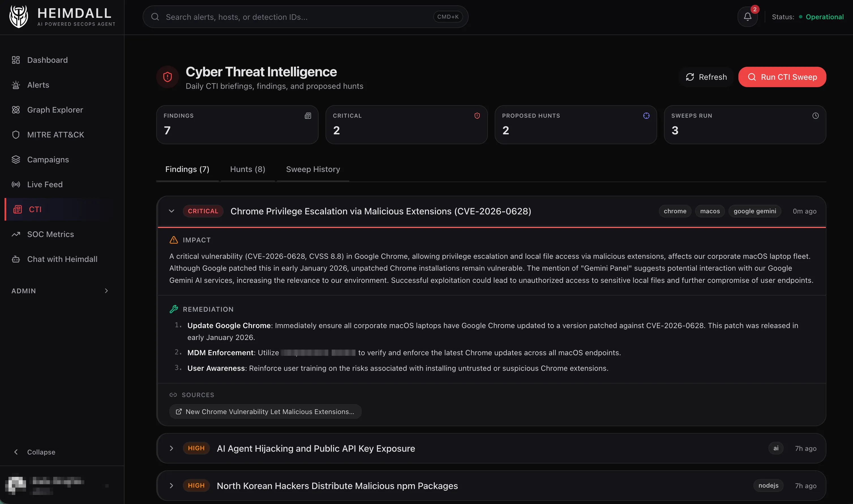
Task: Click the Chat with Heimdall bot icon
Action: point(16,259)
